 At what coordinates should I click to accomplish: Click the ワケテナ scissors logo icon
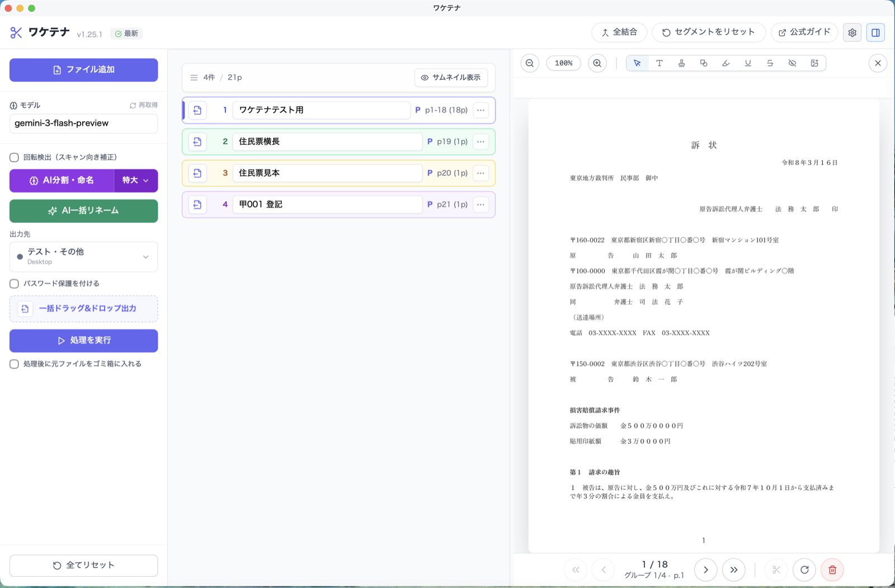tap(16, 33)
